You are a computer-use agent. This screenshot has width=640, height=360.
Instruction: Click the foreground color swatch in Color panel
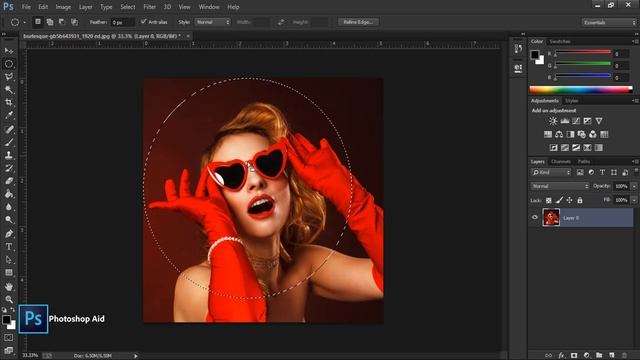point(535,55)
